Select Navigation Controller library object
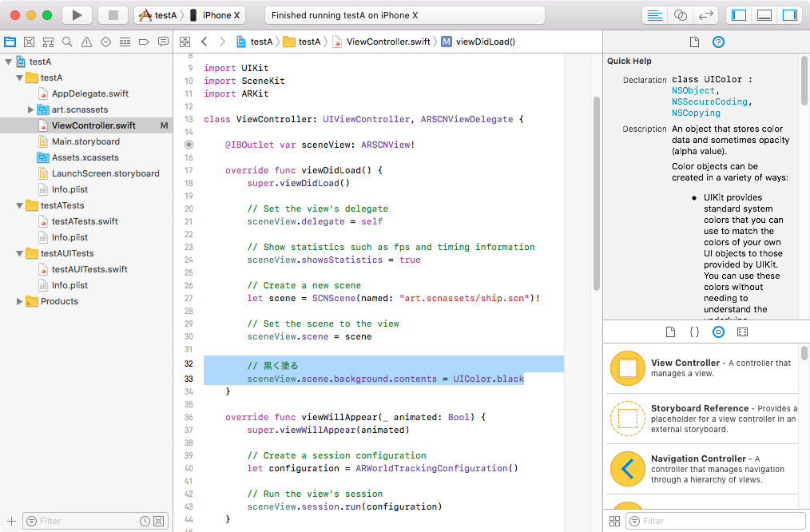 703,469
